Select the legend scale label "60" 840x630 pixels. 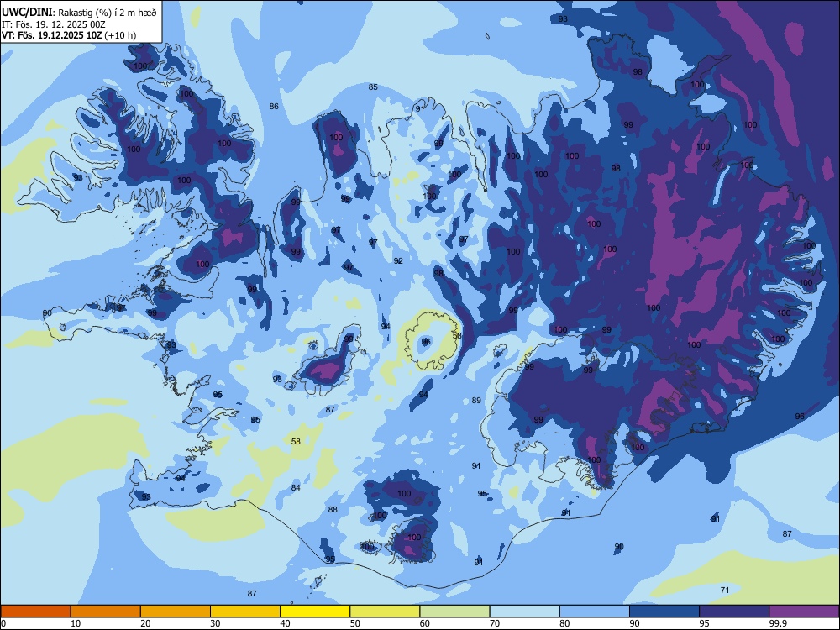(425, 623)
